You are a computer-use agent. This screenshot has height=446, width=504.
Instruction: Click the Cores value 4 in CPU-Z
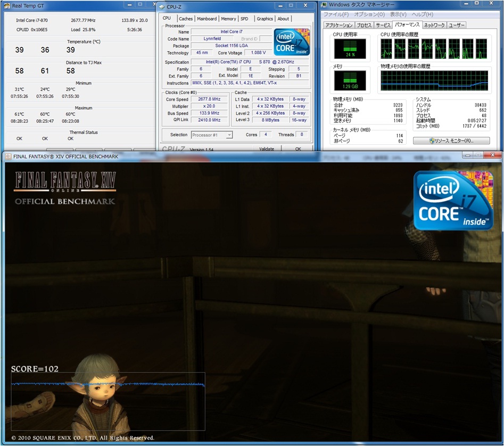point(266,135)
